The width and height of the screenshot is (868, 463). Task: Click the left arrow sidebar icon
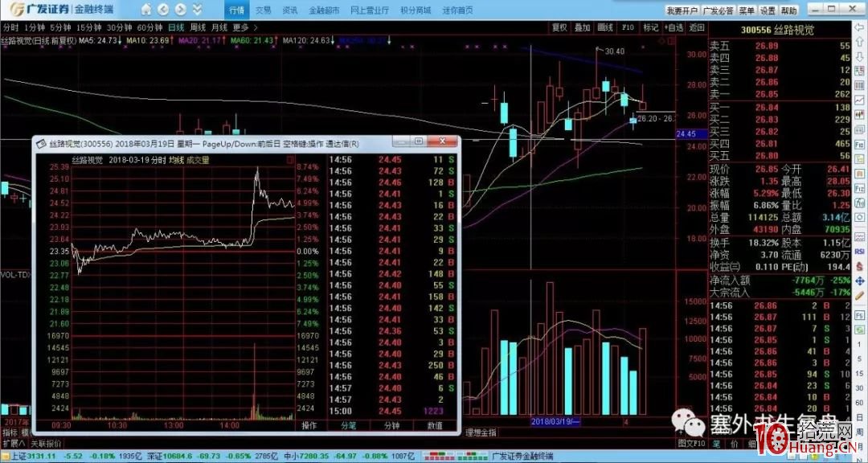pyautogui.click(x=860, y=27)
